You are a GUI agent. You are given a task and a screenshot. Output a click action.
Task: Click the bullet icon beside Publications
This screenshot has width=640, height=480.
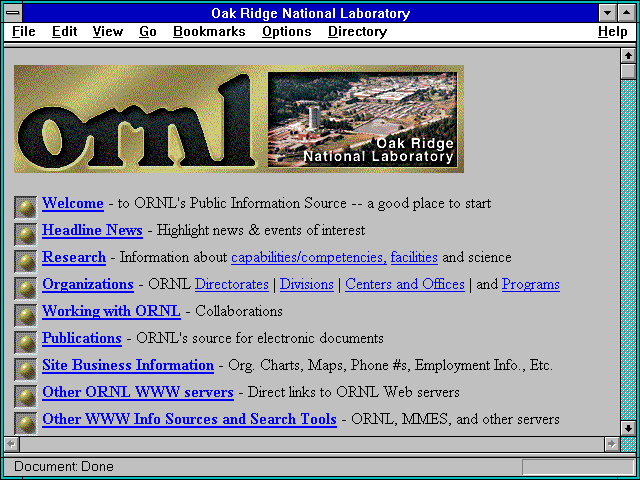pyautogui.click(x=25, y=342)
